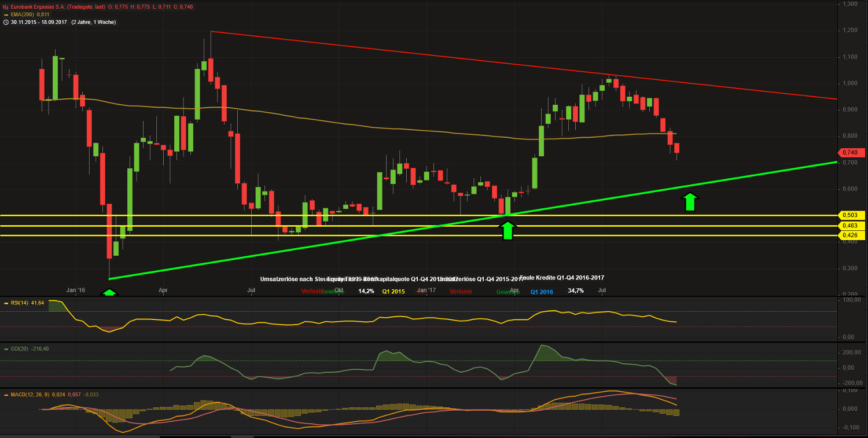
Task: Click the clock icon beside the date range
Action: [5, 21]
